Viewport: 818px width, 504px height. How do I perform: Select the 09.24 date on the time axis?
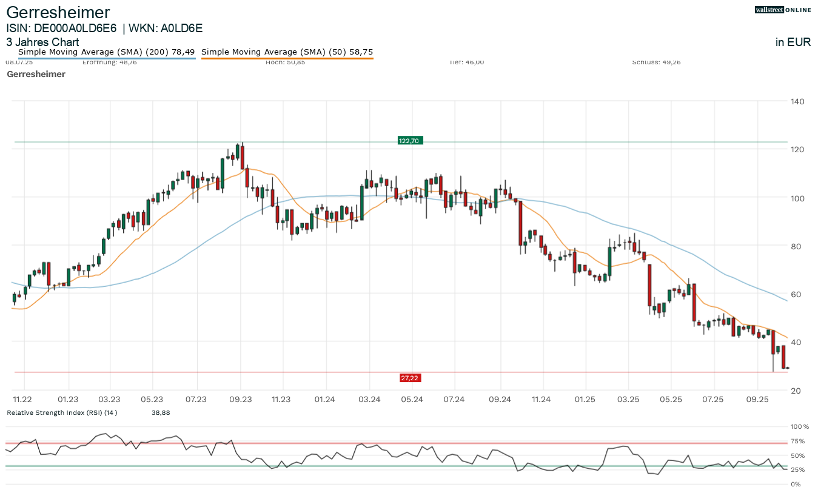(500, 399)
